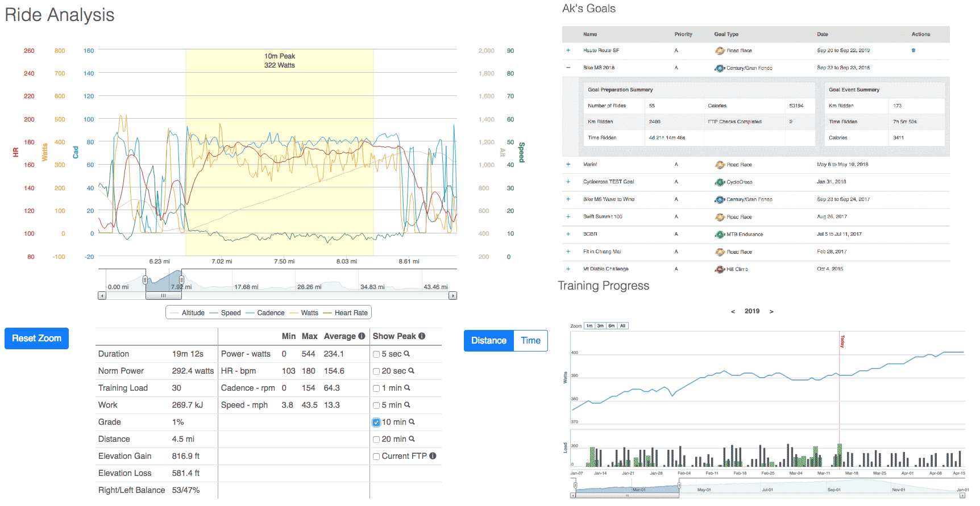The height and width of the screenshot is (506, 980).
Task: Click the Century/Gran Fondo badge icon for Bike MS 2018
Action: pos(720,68)
